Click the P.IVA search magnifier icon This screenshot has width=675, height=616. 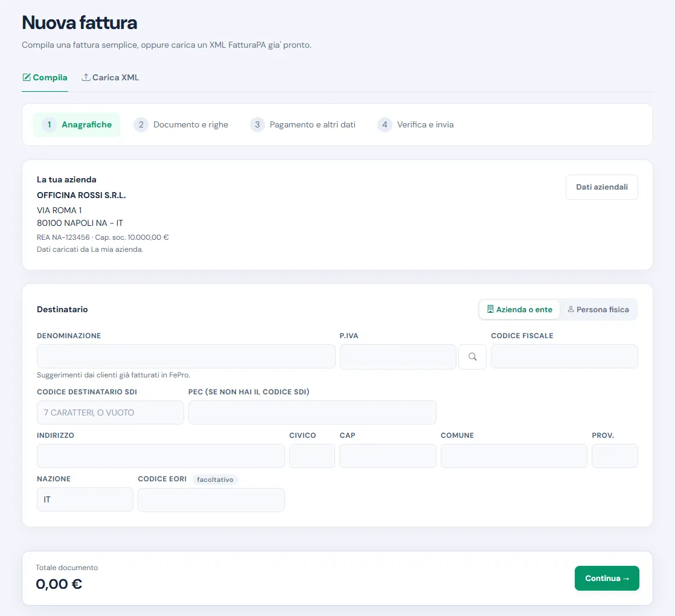[x=472, y=356]
